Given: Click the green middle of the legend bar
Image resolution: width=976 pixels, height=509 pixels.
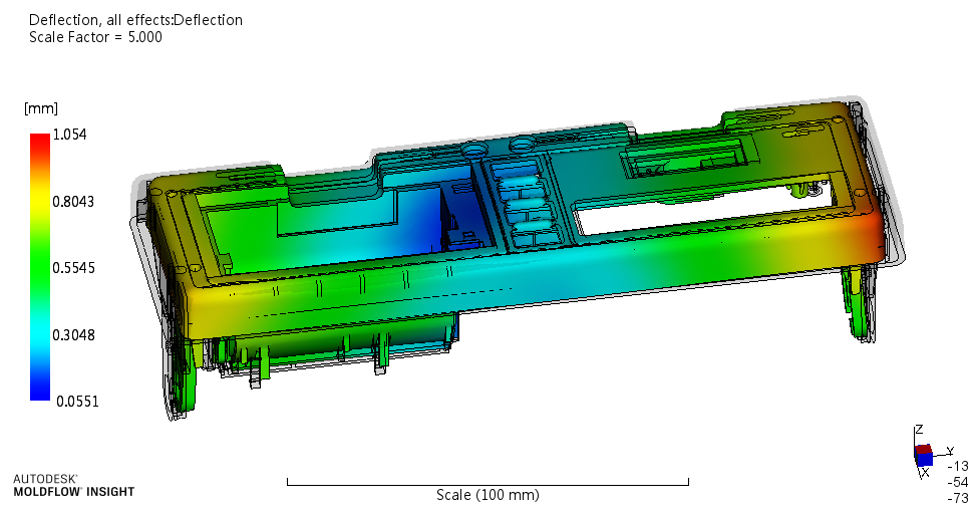Looking at the screenshot, I should (39, 267).
